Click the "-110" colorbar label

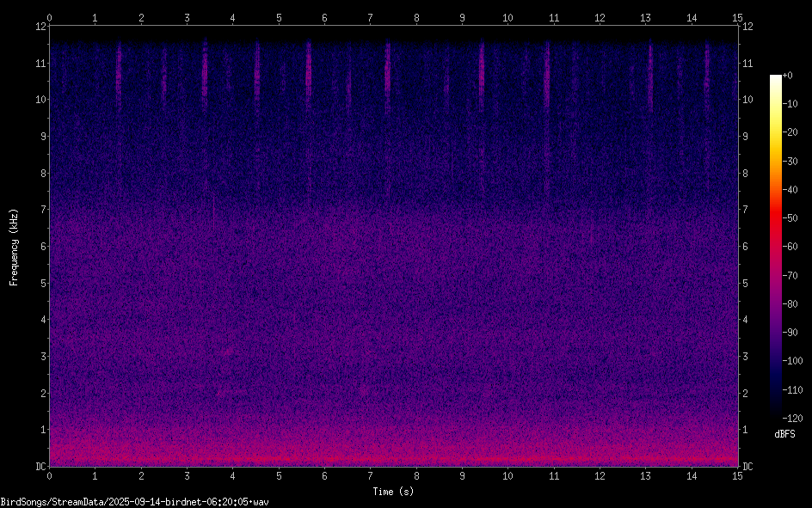pyautogui.click(x=792, y=390)
